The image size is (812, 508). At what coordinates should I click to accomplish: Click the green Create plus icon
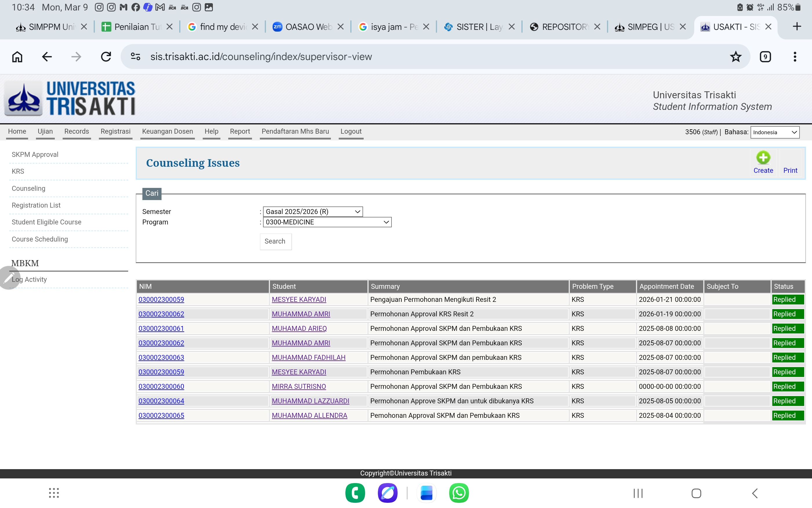click(x=763, y=157)
